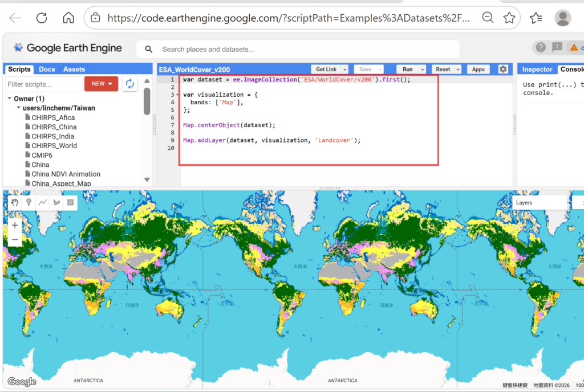Image resolution: width=584 pixels, height=392 pixels.
Task: Select the draw rectangle tool
Action: pyautogui.click(x=70, y=202)
